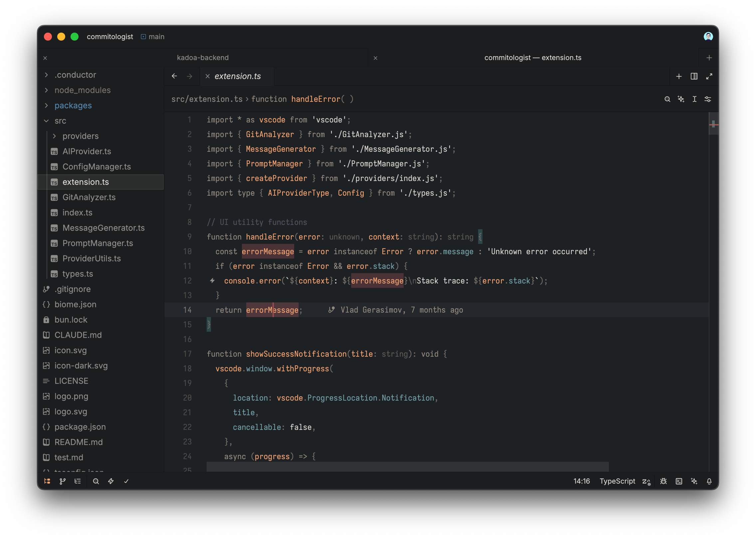The width and height of the screenshot is (756, 539).
Task: Open editor controls sliders icon
Action: (708, 99)
